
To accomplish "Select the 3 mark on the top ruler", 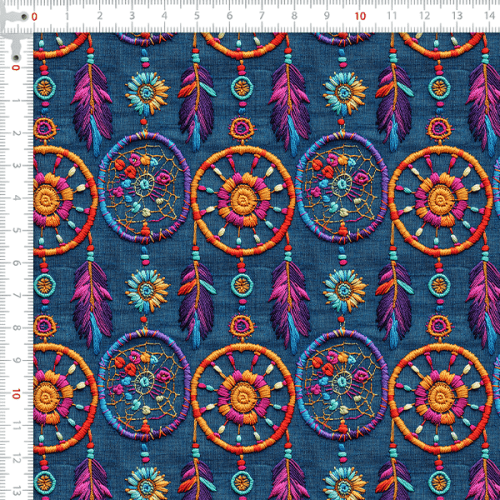I will pyautogui.click(x=132, y=16).
